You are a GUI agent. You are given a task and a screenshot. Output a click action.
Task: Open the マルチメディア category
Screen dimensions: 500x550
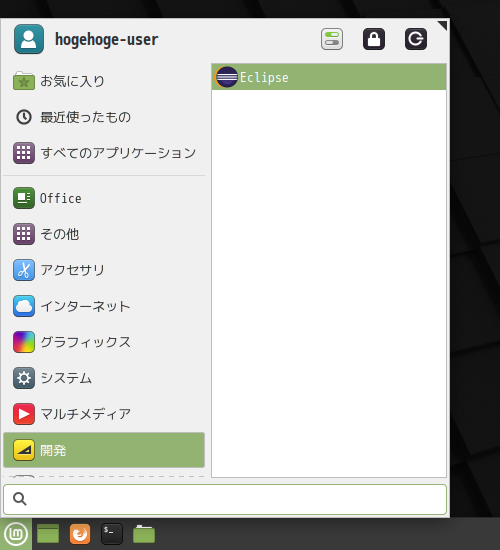click(104, 414)
